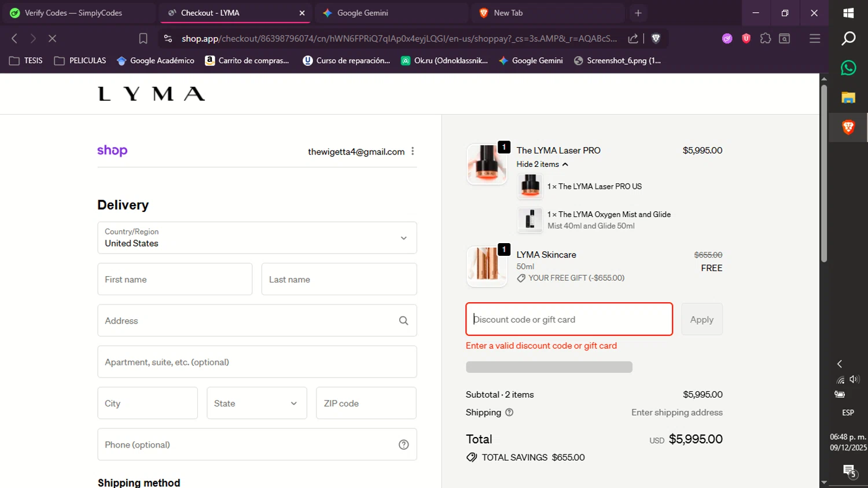Open the browser hamburger menu

[815, 39]
